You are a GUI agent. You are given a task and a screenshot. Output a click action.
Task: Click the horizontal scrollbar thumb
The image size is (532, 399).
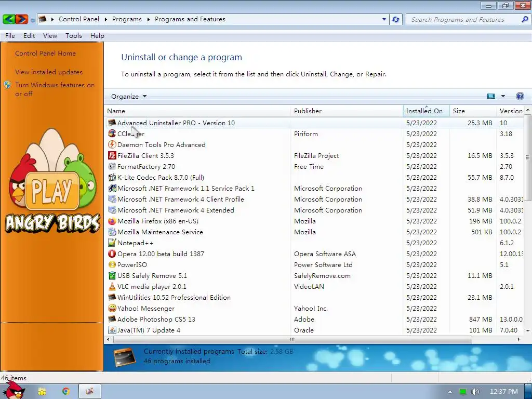[292, 339]
